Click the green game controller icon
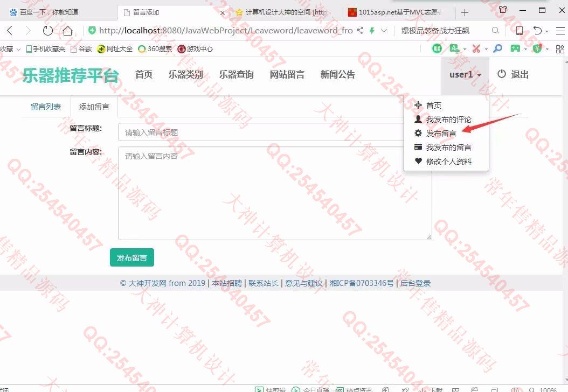The height and width of the screenshot is (392, 568). pyautogui.click(x=515, y=48)
